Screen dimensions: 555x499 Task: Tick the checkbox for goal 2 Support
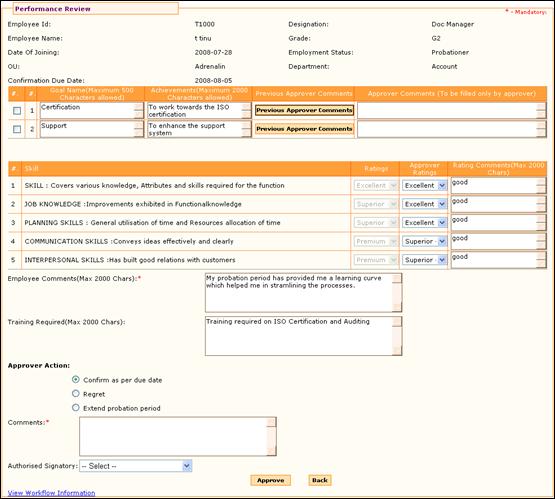pyautogui.click(x=17, y=129)
